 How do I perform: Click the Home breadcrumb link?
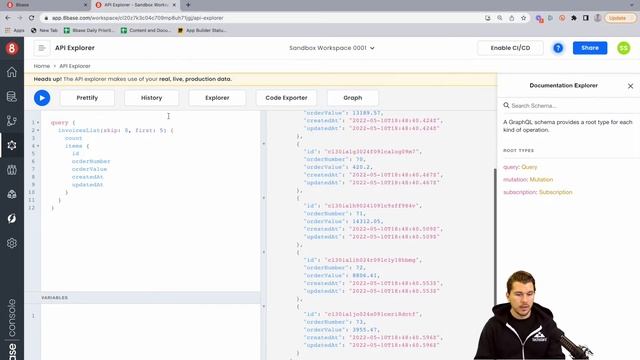[42, 66]
